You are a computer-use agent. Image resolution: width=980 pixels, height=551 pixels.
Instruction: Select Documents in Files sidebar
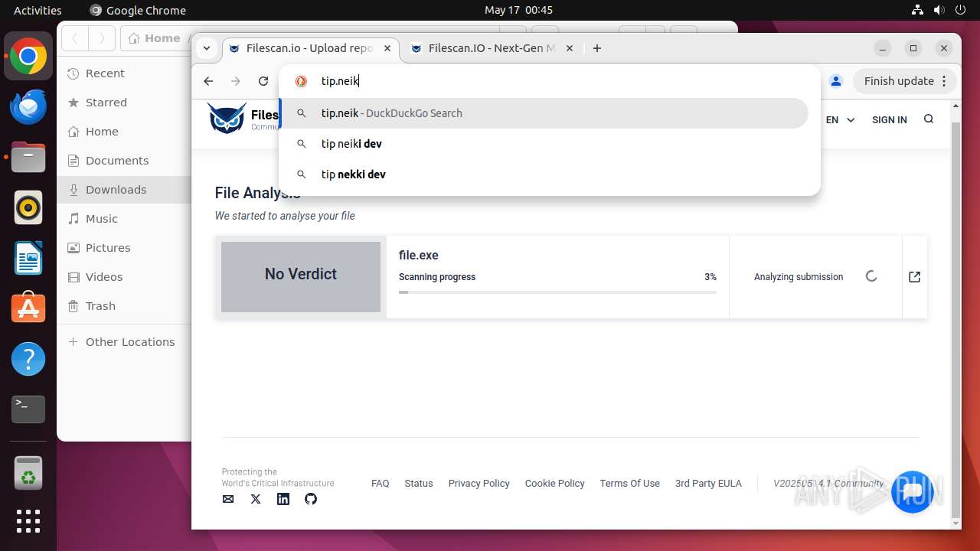pyautogui.click(x=124, y=161)
